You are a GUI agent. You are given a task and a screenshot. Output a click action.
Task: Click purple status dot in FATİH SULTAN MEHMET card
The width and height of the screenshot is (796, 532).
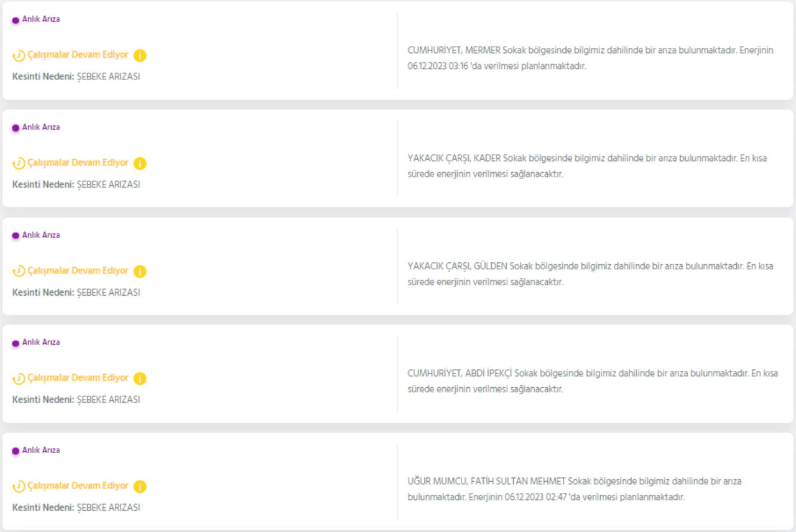16,451
